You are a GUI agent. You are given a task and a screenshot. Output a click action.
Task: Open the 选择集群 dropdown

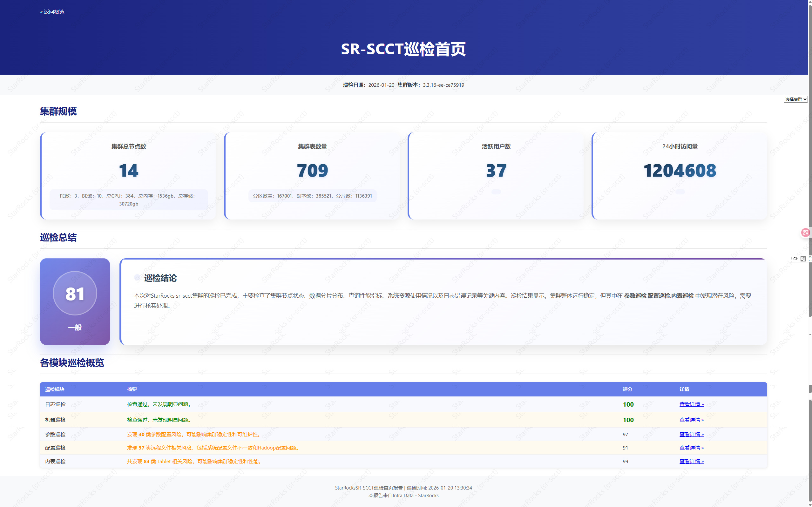pyautogui.click(x=795, y=99)
